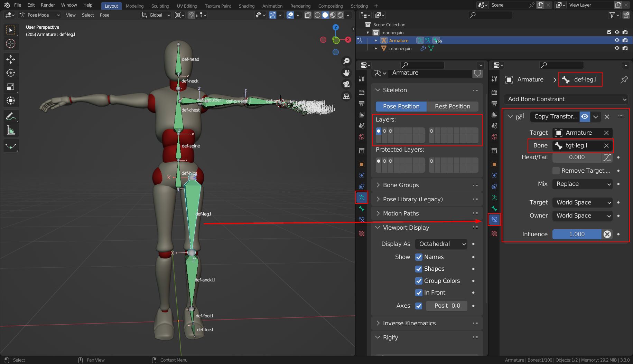Collapse Skeleton panel
633x364 pixels.
click(427, 90)
